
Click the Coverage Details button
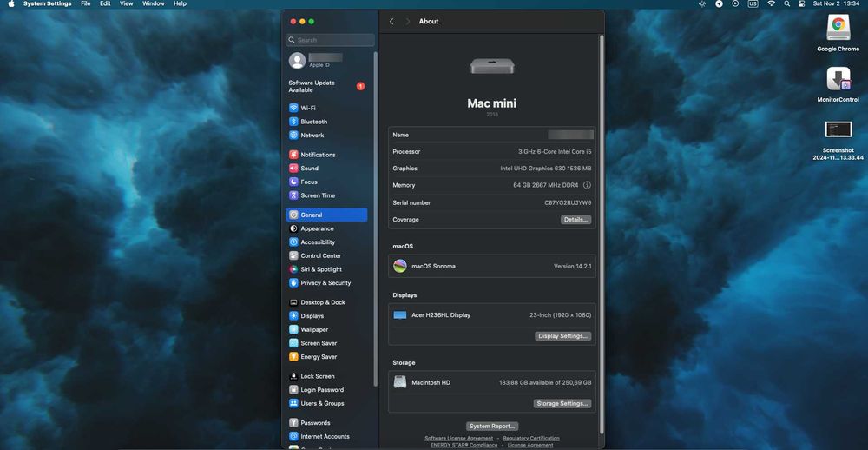click(x=575, y=220)
